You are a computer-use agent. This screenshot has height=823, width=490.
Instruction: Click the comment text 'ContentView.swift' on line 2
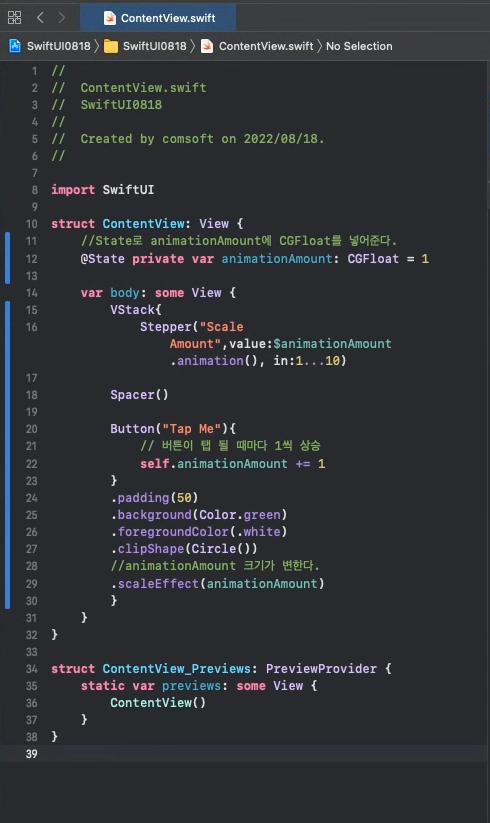pos(143,88)
